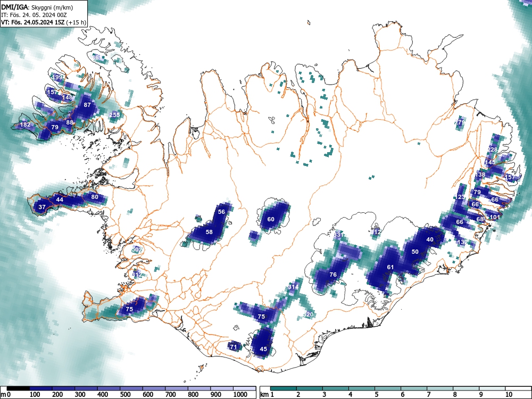Select the '80' visibility value label
This screenshot has height=399, width=532.
95,197
